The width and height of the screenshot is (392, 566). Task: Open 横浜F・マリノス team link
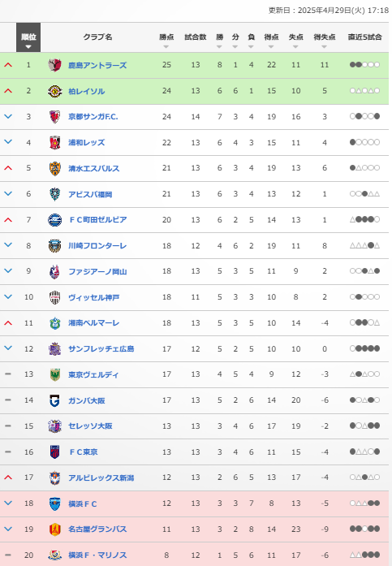97,555
